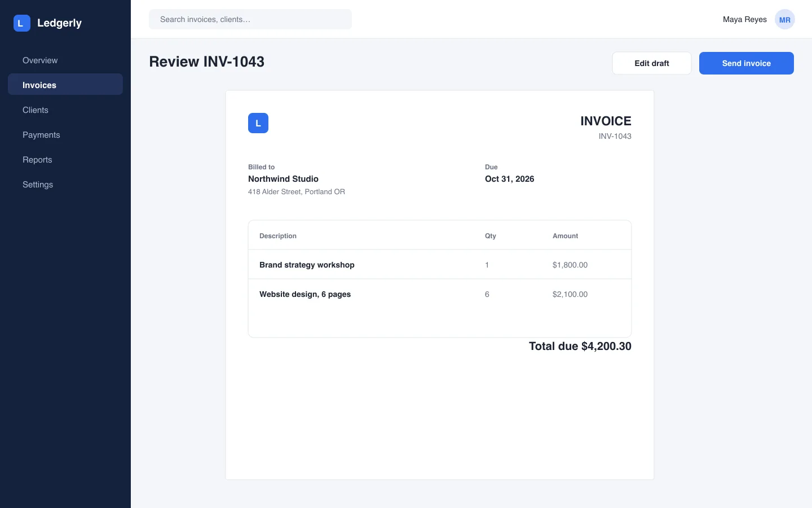Image resolution: width=812 pixels, height=508 pixels.
Task: Click the Ledgerly logo icon in sidebar
Action: 22,23
